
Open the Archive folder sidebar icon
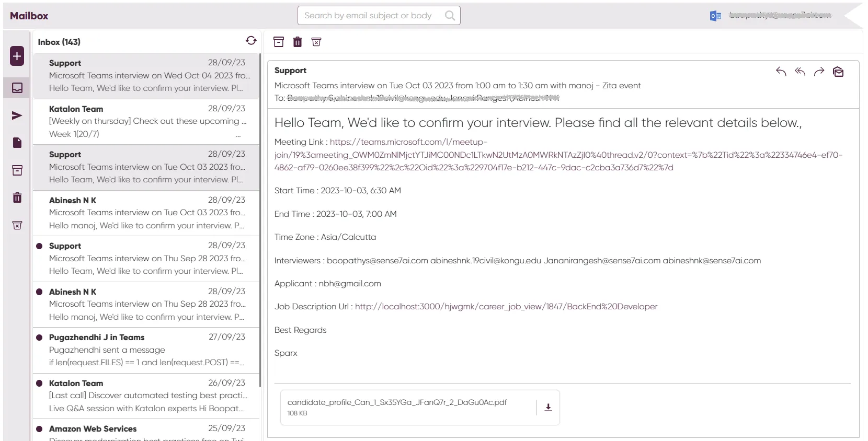[x=17, y=170]
